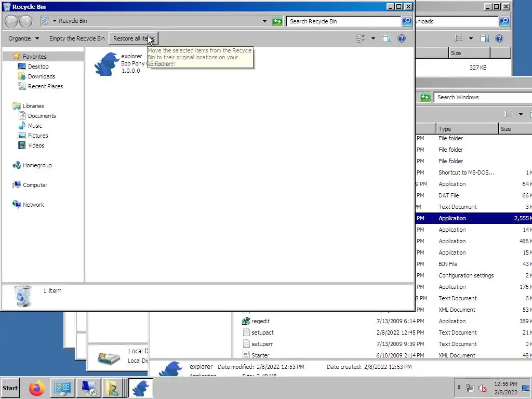Open view options arrow in Windows folder window
Screen dimensions: 532x399
[x=521, y=114]
